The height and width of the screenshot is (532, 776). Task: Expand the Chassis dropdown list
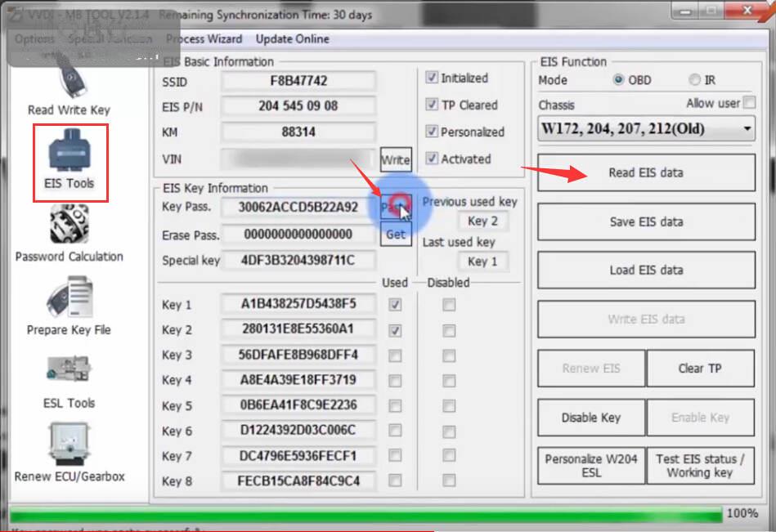747,129
